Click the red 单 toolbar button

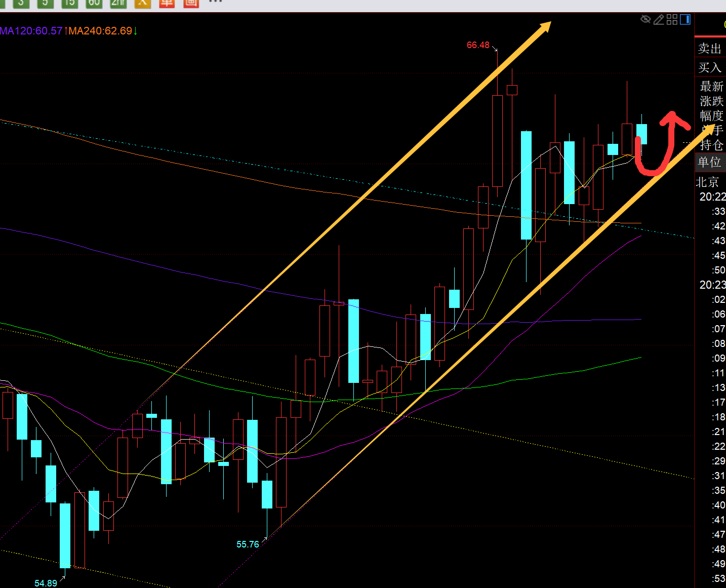(x=167, y=3)
